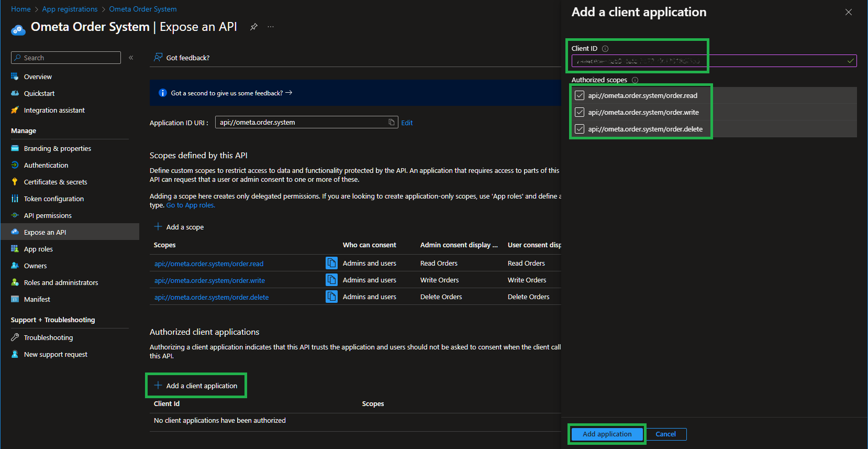This screenshot has height=449, width=868.
Task: Open the order.delete scope link
Action: (x=212, y=297)
